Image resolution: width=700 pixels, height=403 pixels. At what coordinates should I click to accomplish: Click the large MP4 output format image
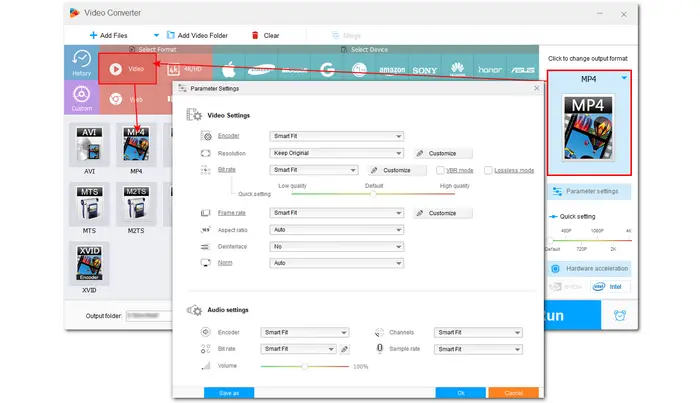click(x=588, y=128)
